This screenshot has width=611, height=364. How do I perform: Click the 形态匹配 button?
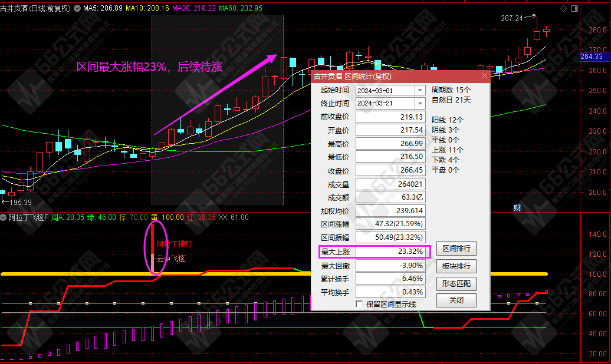pyautogui.click(x=456, y=283)
